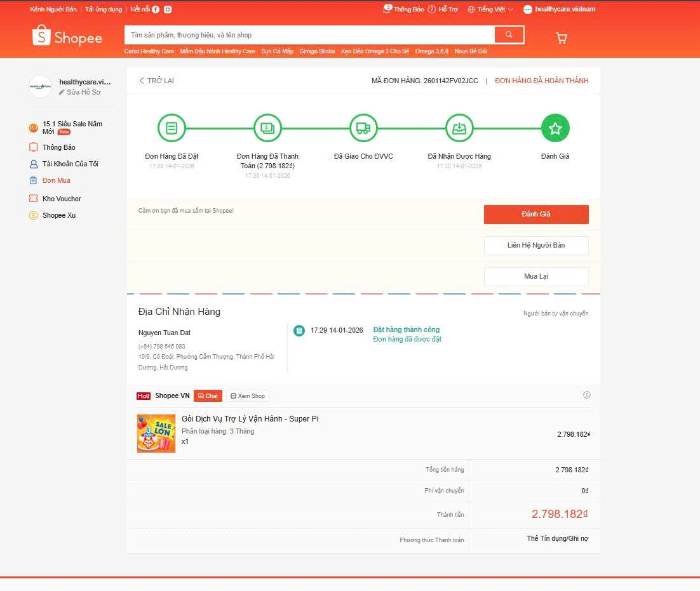Click recipient name Nguyen Tuan Dat
The height and width of the screenshot is (591, 700).
click(x=165, y=333)
